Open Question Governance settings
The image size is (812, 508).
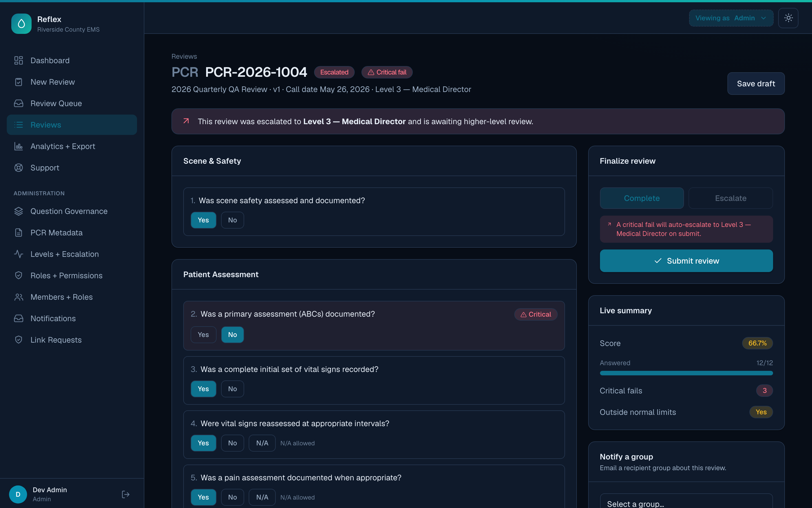pyautogui.click(x=72, y=211)
